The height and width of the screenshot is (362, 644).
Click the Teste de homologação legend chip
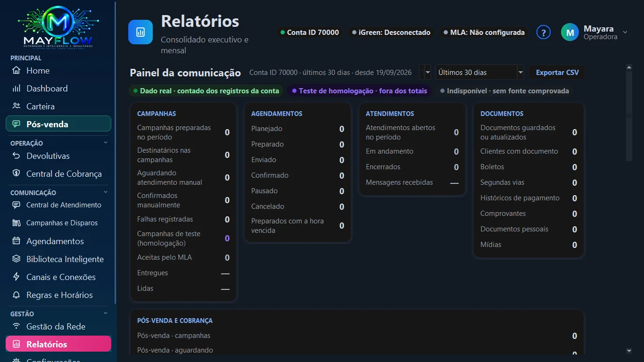click(359, 91)
